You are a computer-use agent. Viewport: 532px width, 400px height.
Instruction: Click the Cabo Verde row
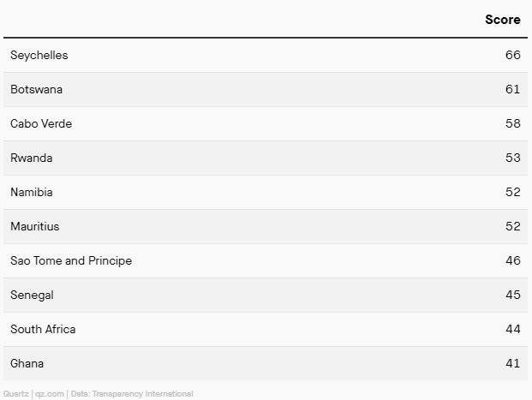[x=266, y=123]
